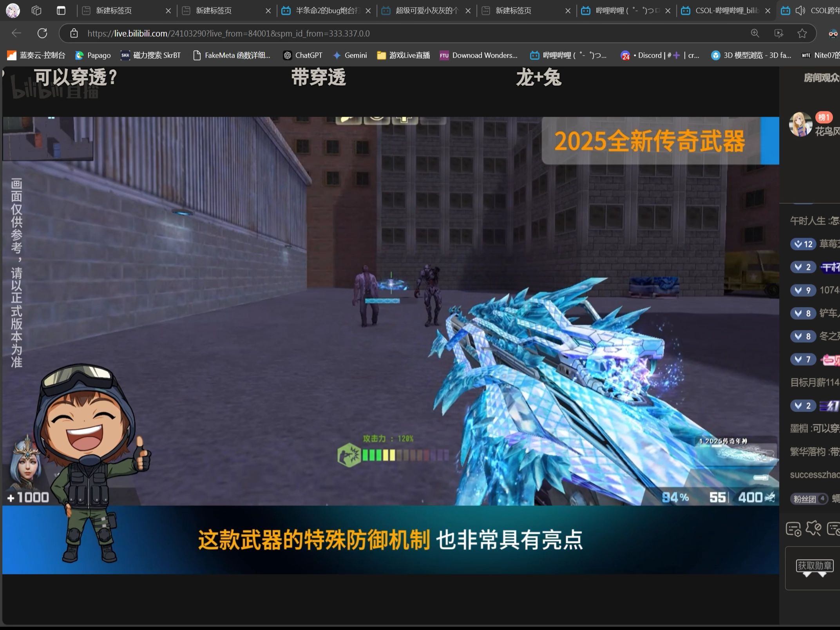Open 蓝奏云-控制台 bookmark
This screenshot has height=630, width=840.
(x=36, y=55)
